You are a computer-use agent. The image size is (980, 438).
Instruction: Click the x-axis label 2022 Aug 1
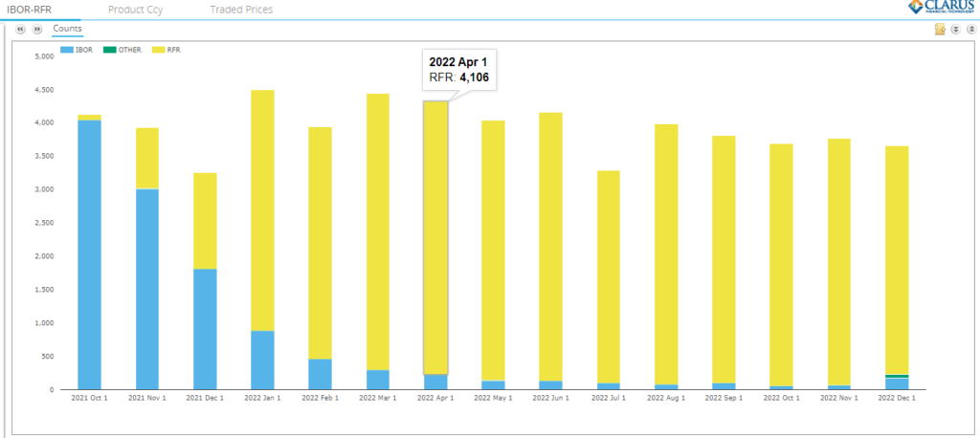tap(666, 398)
